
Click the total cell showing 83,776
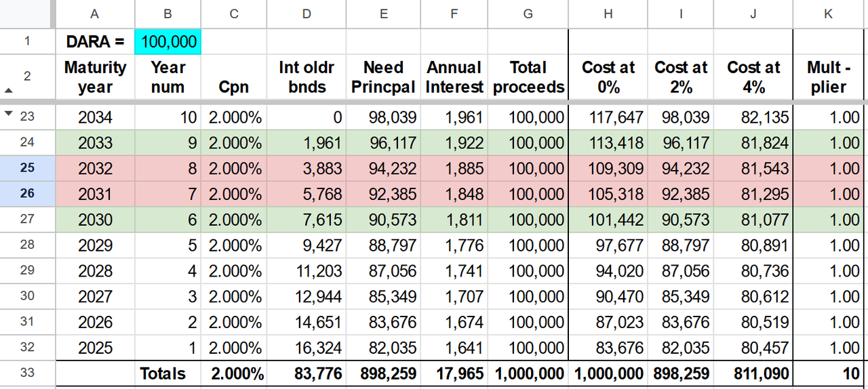pyautogui.click(x=306, y=373)
